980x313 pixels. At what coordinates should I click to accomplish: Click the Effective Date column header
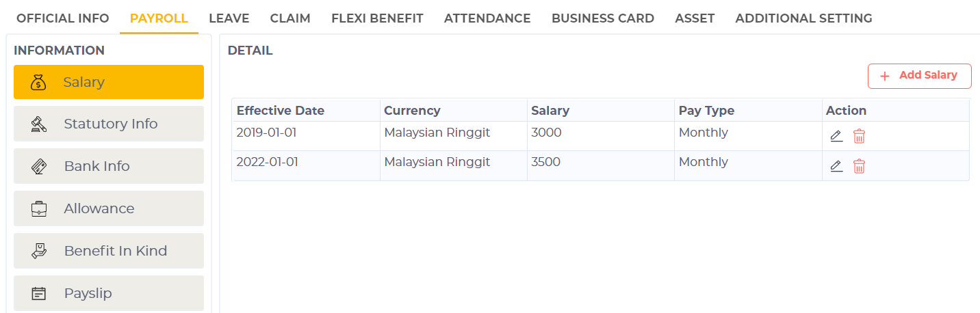(x=281, y=111)
